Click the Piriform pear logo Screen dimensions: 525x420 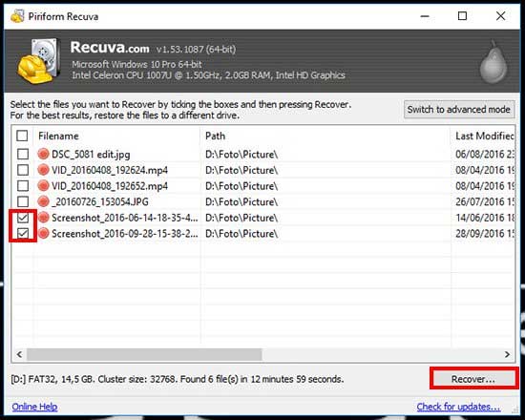coord(493,62)
